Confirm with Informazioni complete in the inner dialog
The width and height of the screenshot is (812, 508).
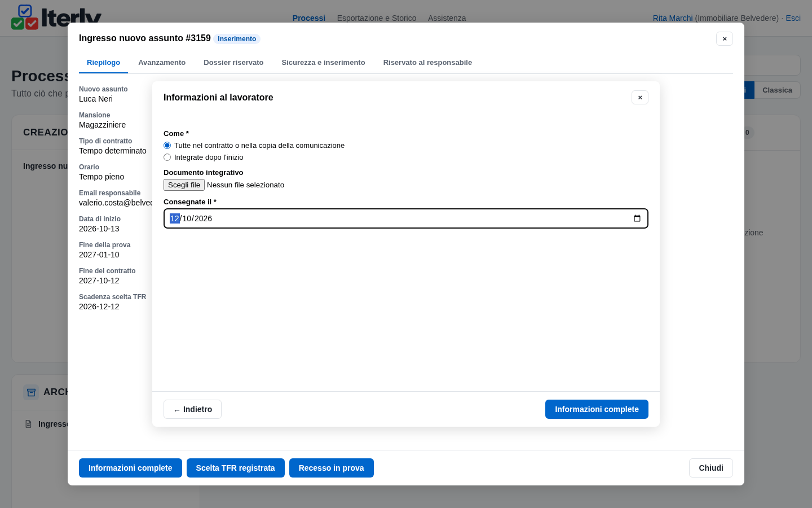point(597,409)
